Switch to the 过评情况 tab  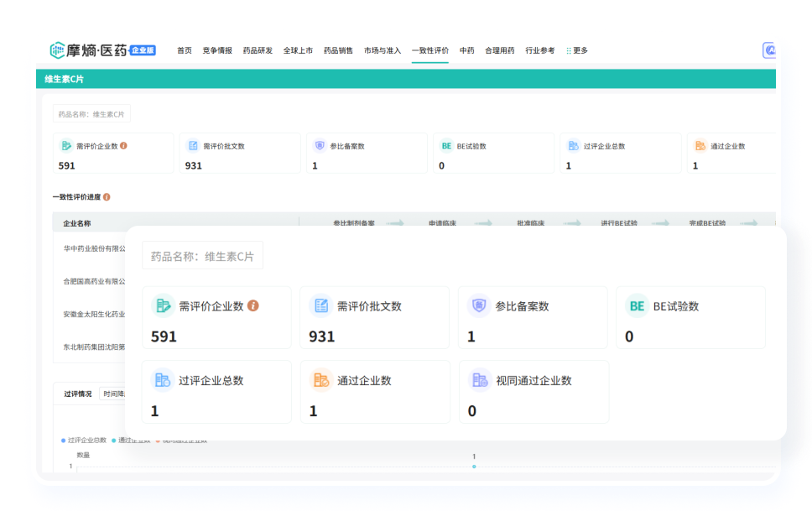pos(78,394)
